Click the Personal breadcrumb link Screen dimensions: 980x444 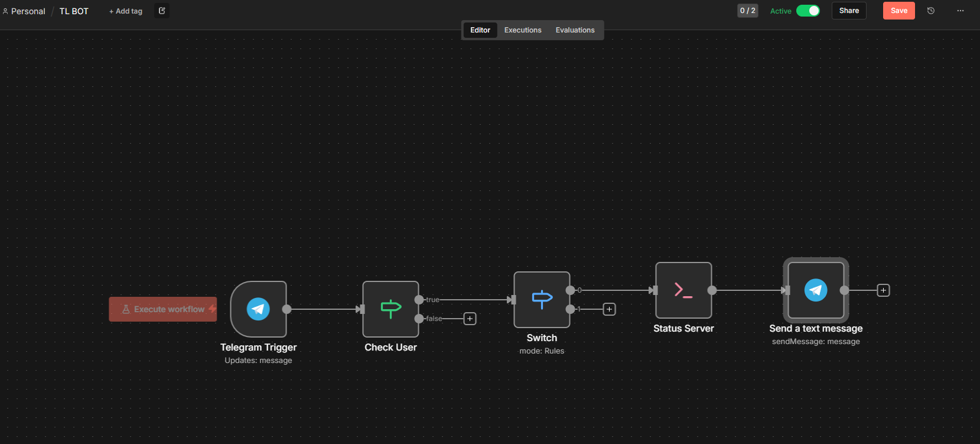pos(28,11)
